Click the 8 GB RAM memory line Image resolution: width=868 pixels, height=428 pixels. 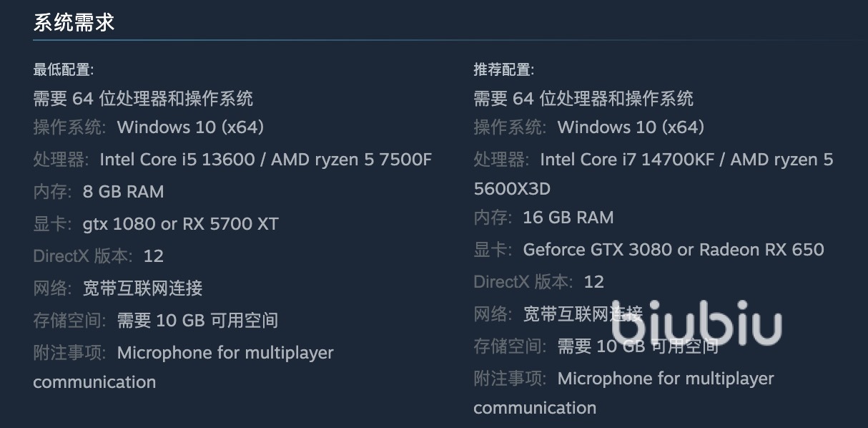tap(123, 192)
